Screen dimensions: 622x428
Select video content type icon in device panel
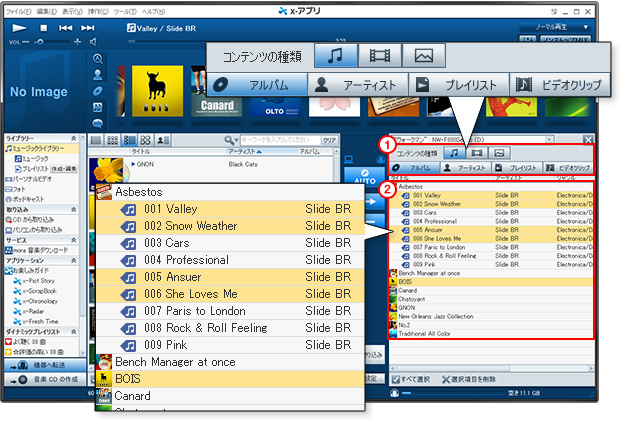click(x=477, y=153)
